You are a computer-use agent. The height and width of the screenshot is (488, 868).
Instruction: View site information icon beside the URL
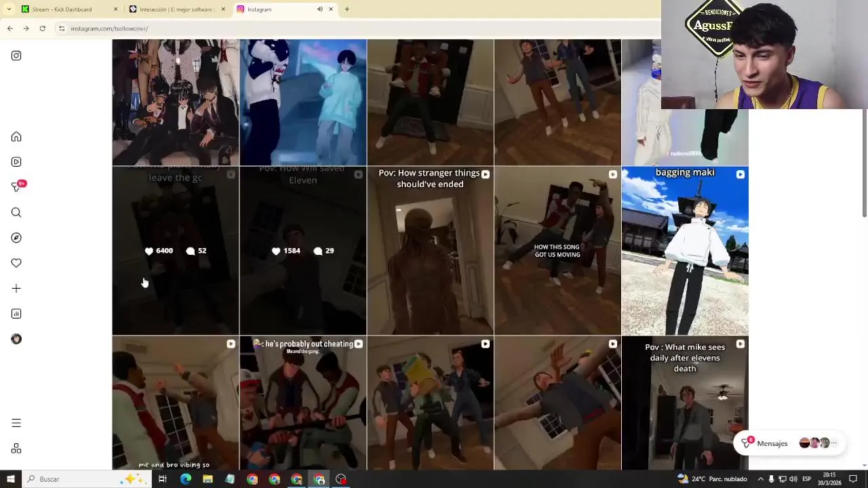pyautogui.click(x=62, y=28)
